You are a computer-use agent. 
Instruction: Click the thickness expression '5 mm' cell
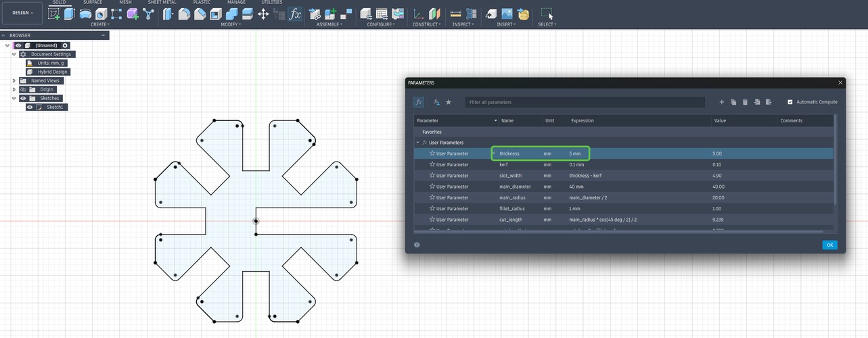(x=575, y=153)
